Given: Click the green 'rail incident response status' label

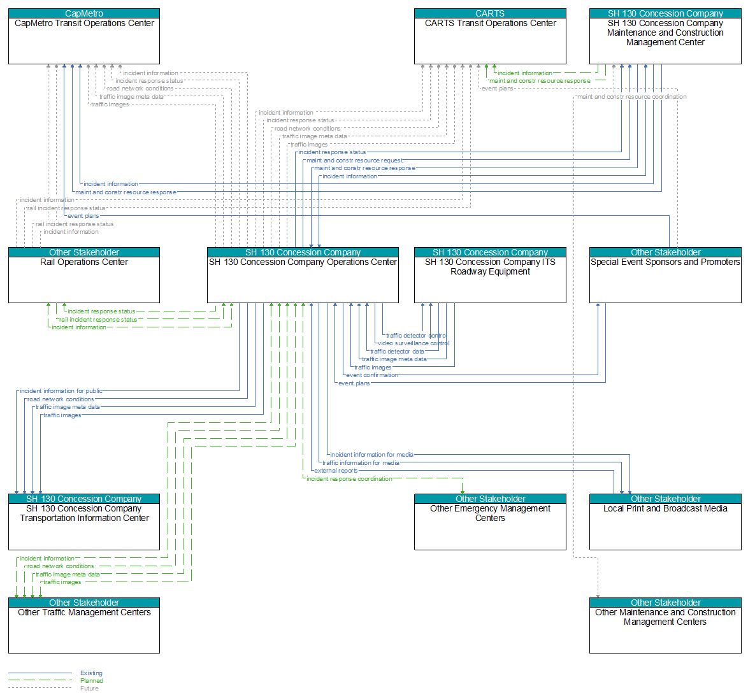Looking at the screenshot, I should point(97,320).
